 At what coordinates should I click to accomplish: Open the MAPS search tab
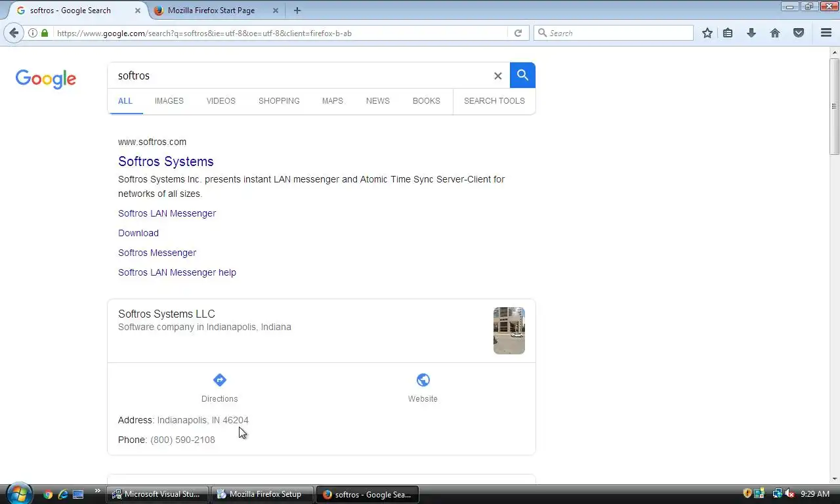point(333,101)
